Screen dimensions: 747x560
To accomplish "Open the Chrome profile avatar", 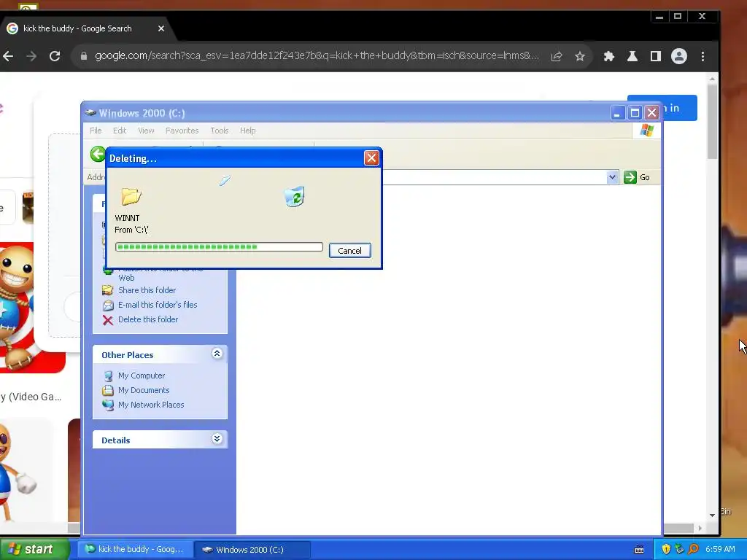I will pyautogui.click(x=679, y=56).
